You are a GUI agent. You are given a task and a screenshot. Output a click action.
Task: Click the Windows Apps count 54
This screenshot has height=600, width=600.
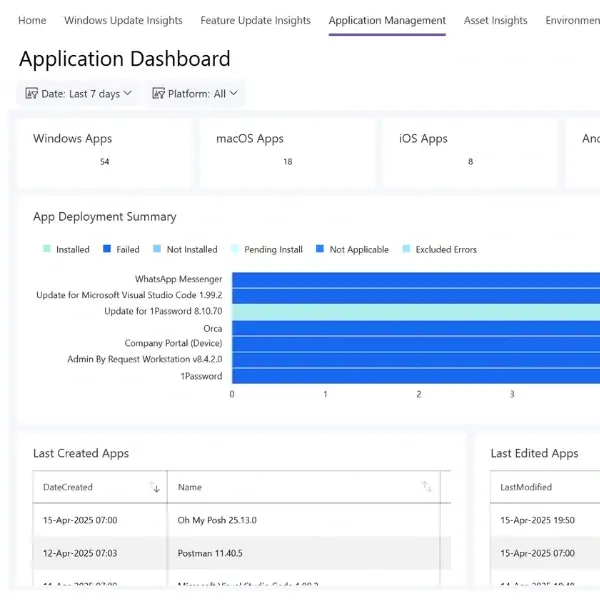[x=104, y=161]
